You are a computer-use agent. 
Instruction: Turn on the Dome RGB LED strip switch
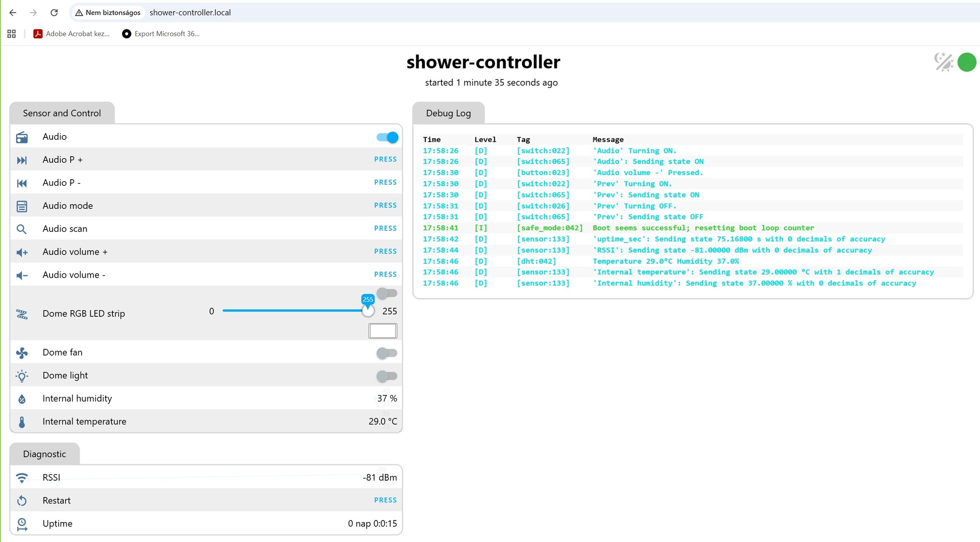387,293
